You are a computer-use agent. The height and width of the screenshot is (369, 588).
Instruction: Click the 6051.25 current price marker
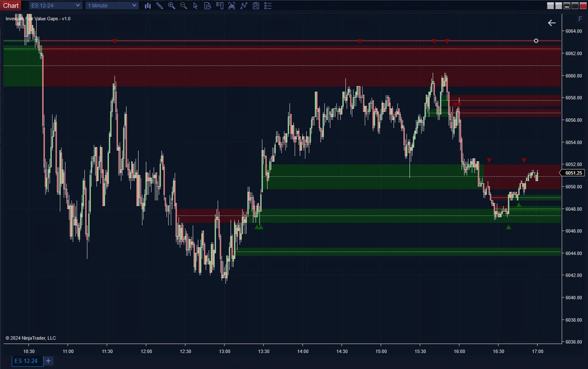coord(573,173)
